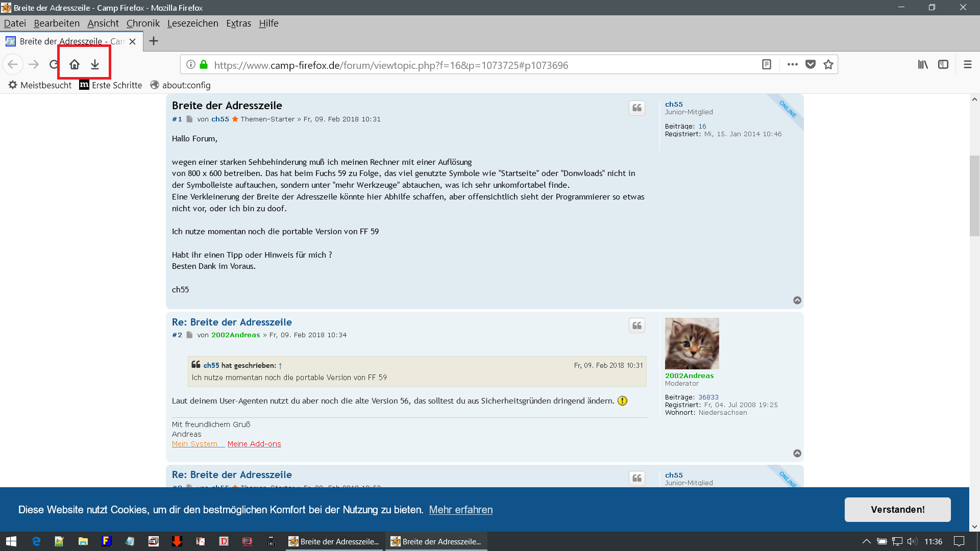This screenshot has width=980, height=551.
Task: Toggle the sidebar view
Action: click(x=943, y=64)
